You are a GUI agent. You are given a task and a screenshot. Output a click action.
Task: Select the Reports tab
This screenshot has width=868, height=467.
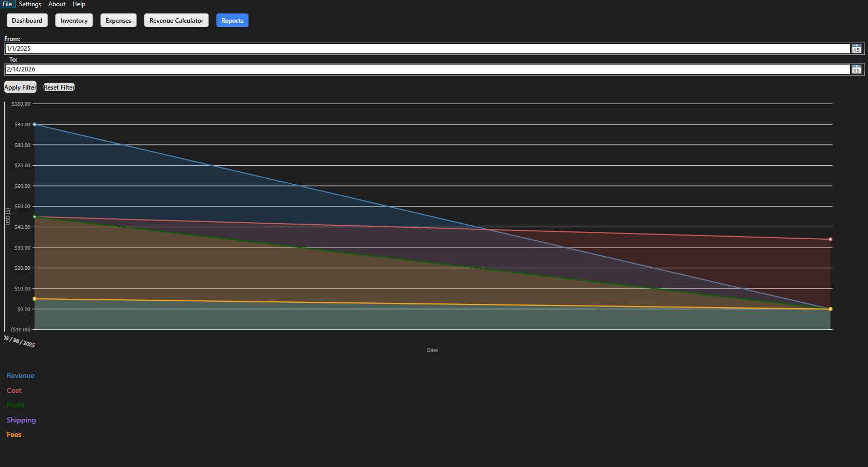(x=232, y=21)
